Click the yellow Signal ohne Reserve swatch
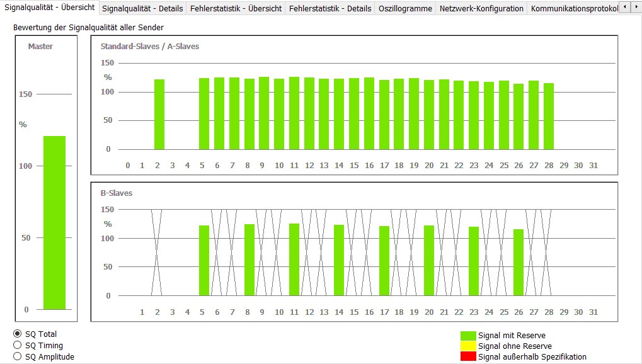 468,346
